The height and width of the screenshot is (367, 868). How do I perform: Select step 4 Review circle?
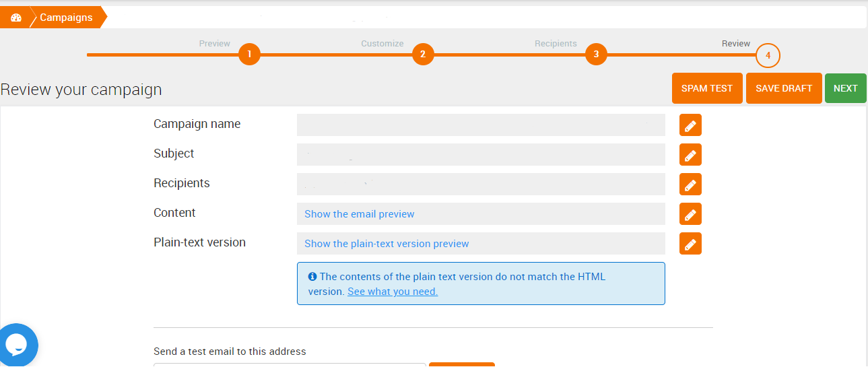coord(768,56)
